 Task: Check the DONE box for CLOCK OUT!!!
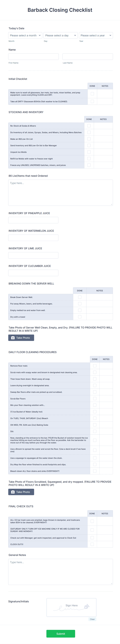coord(92,544)
